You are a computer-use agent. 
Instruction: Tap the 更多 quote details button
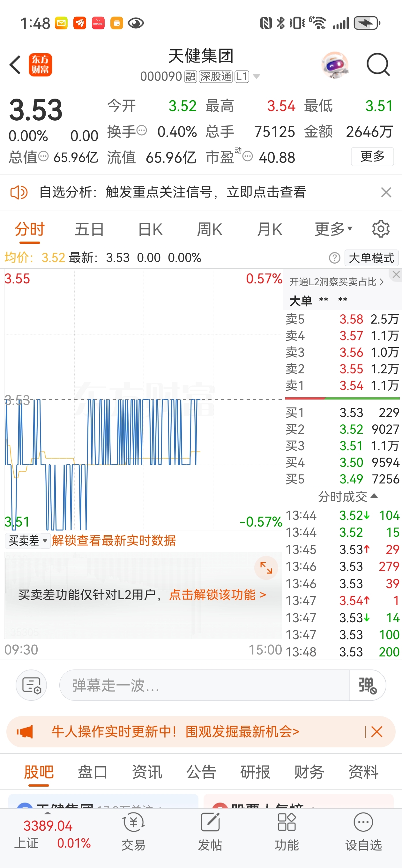point(372,157)
